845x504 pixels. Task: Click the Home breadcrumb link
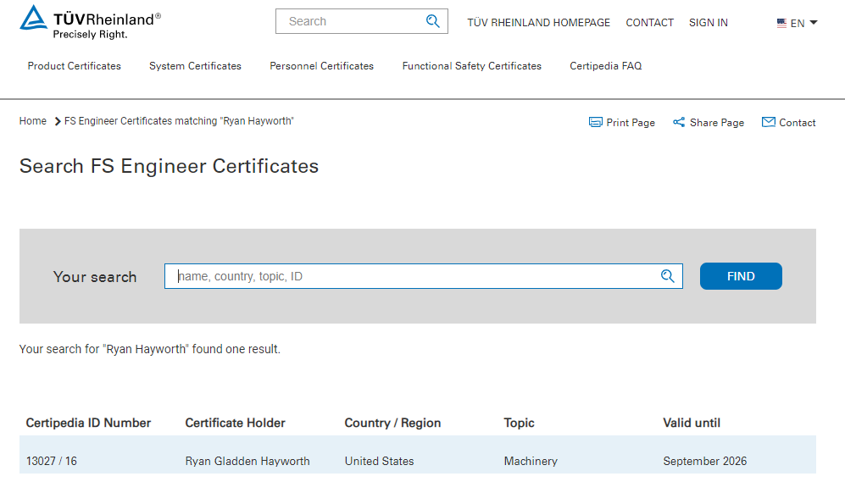click(x=33, y=121)
